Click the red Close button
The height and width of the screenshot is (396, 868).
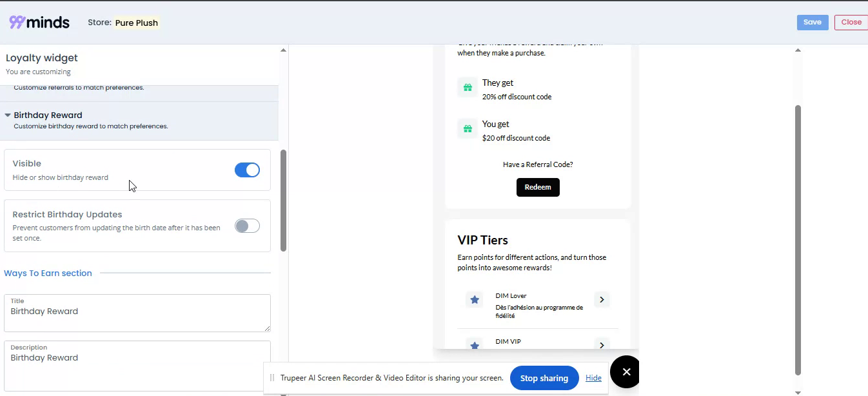tap(851, 23)
